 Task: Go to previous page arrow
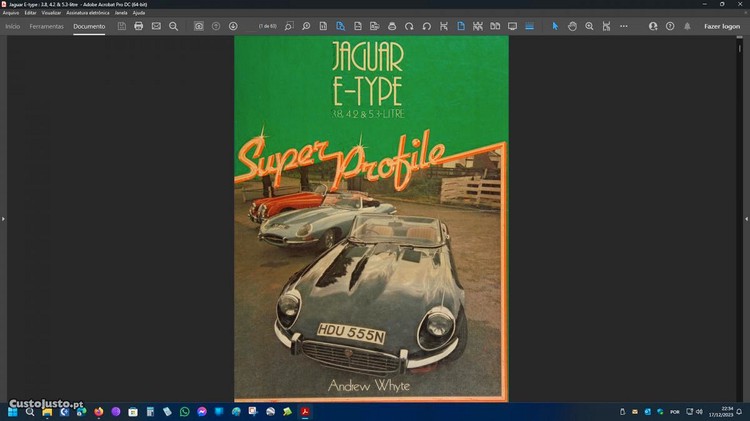click(216, 26)
